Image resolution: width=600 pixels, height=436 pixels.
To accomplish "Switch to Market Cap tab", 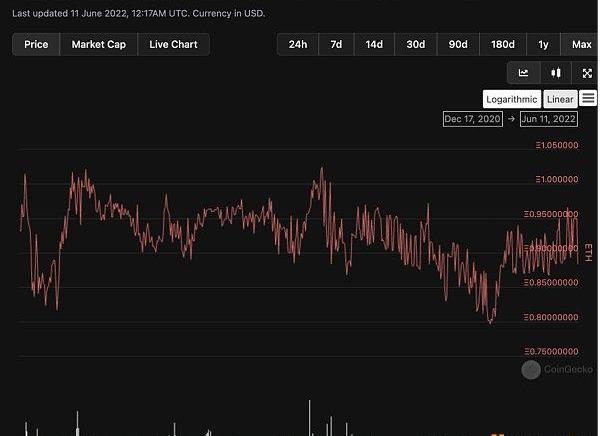I will point(99,45).
